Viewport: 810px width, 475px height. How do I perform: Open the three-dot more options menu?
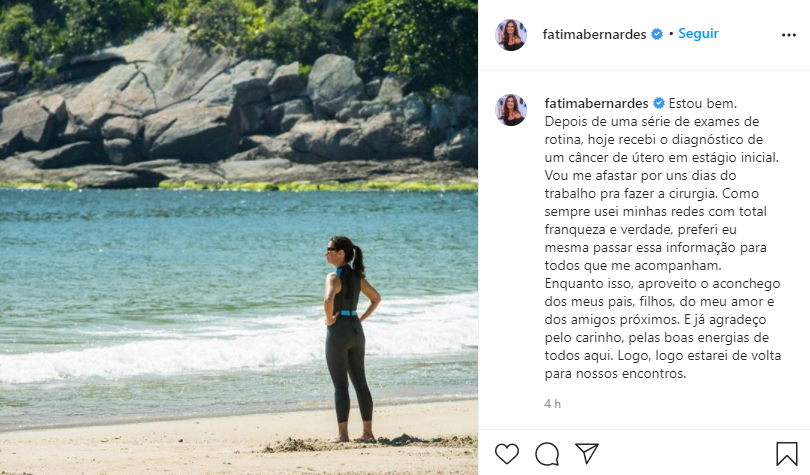pos(788,35)
